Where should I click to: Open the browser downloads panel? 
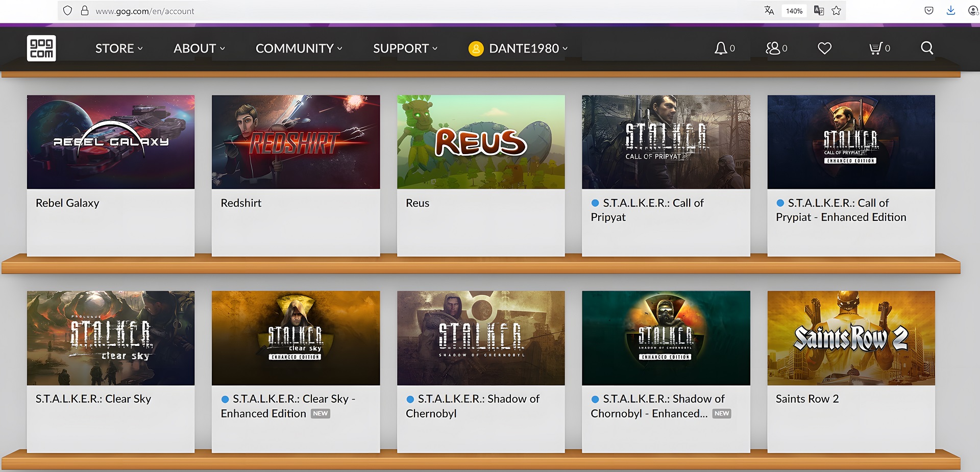pyautogui.click(x=950, y=11)
